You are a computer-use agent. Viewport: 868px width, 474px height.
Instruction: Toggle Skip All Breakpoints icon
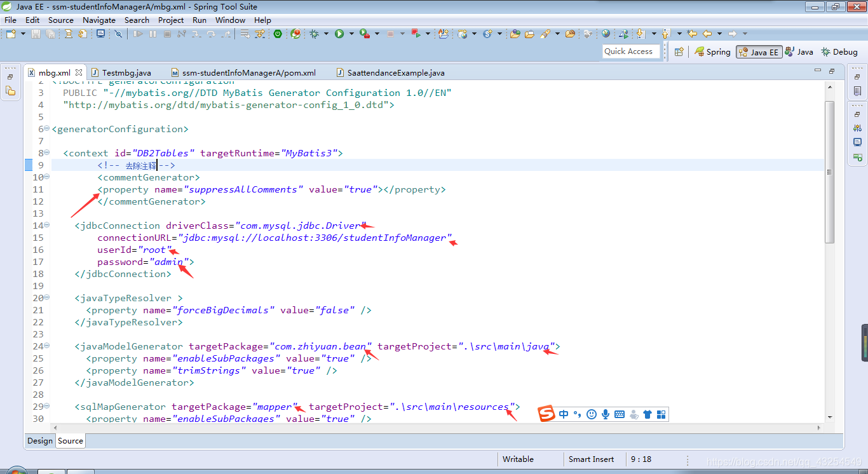click(x=118, y=34)
